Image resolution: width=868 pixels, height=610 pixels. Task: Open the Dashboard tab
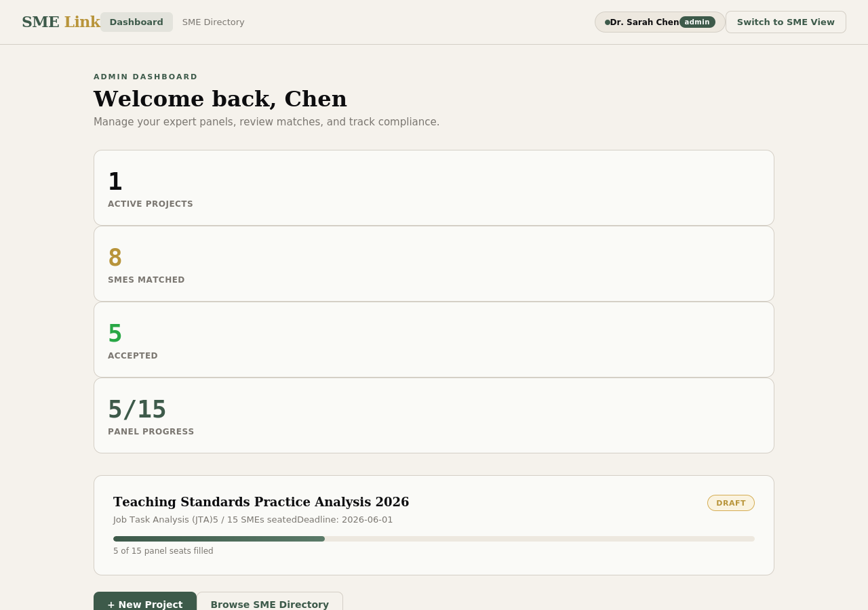[x=136, y=22]
